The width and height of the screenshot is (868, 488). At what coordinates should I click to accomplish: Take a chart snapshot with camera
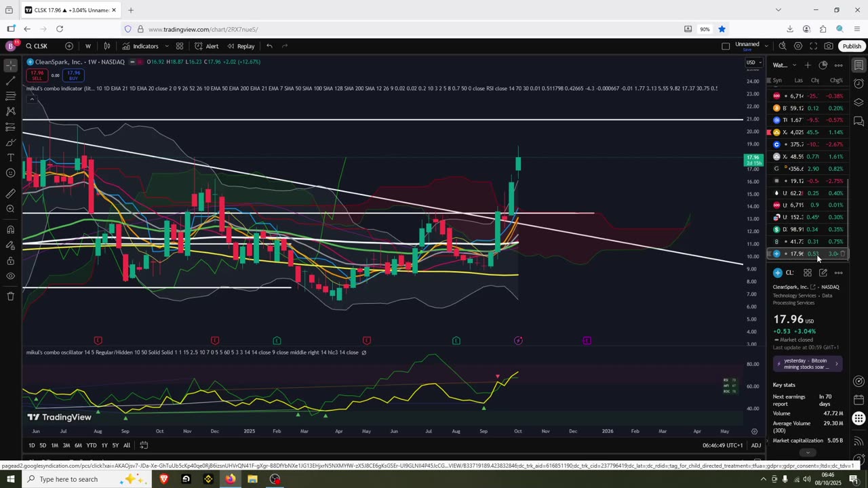(829, 46)
